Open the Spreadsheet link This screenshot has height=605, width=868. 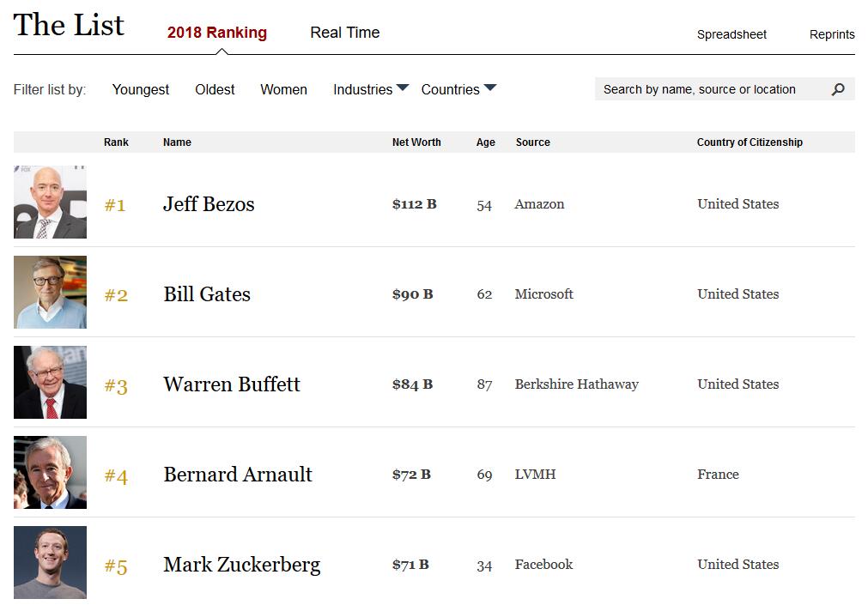tap(731, 34)
